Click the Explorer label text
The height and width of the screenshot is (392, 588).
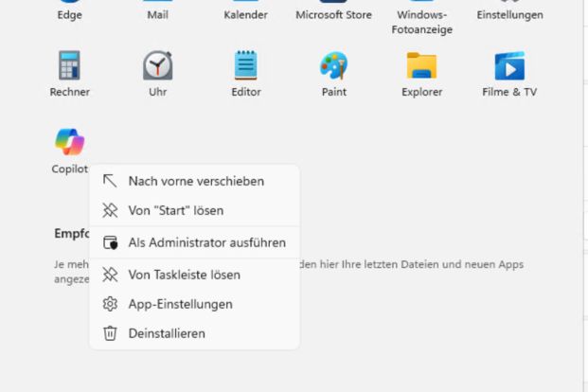(422, 92)
